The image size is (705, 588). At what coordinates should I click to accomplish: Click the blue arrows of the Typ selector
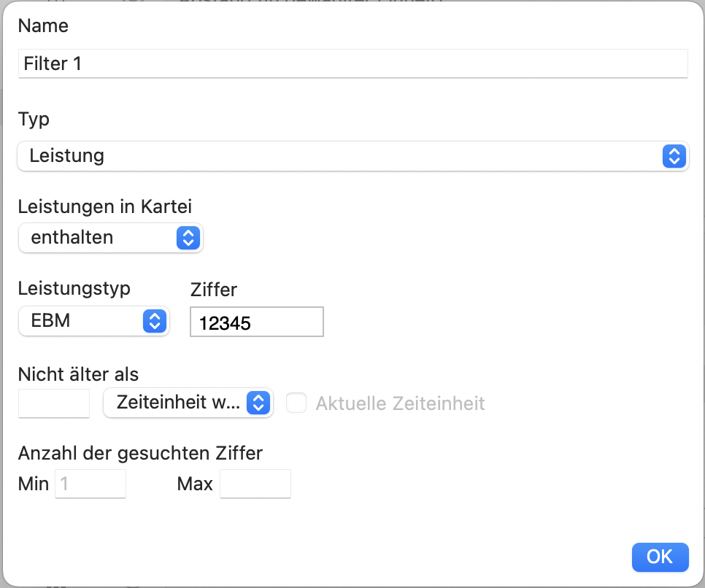[674, 156]
